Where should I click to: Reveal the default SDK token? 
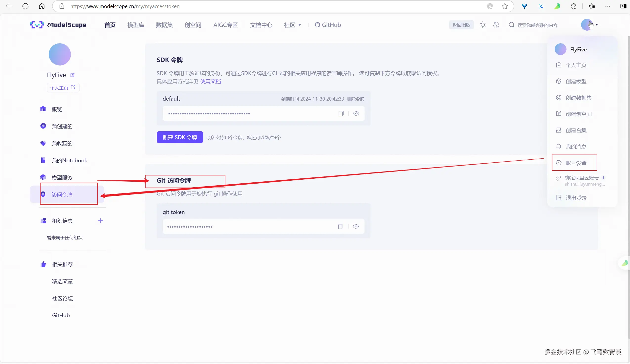[x=356, y=113]
